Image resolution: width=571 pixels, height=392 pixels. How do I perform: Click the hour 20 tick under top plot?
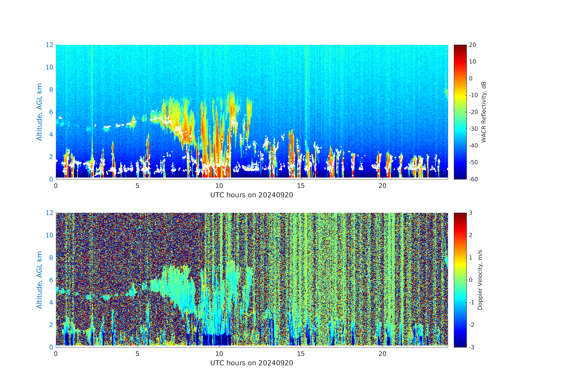tap(382, 186)
